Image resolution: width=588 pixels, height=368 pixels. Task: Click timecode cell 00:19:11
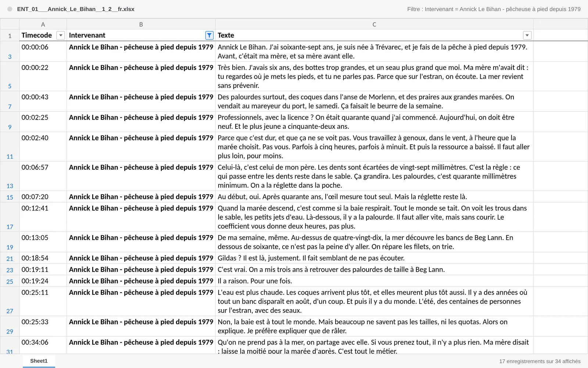[x=43, y=269]
